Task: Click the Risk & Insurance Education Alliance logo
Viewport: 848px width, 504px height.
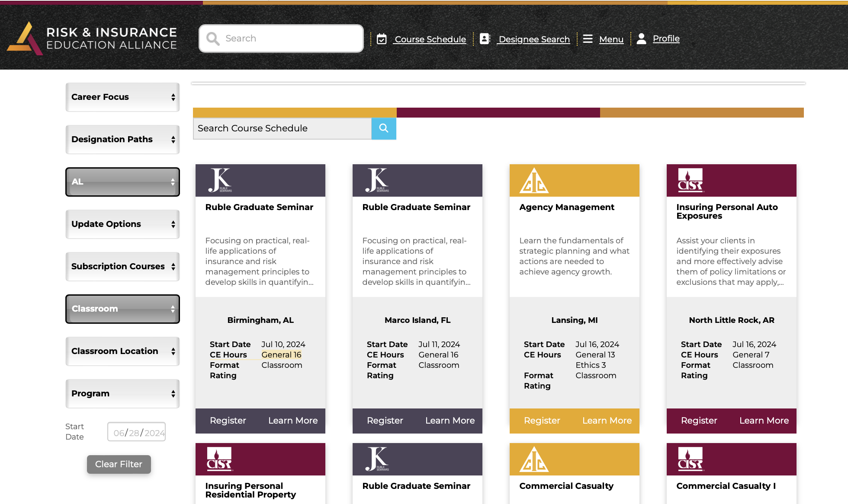Action: (92, 38)
